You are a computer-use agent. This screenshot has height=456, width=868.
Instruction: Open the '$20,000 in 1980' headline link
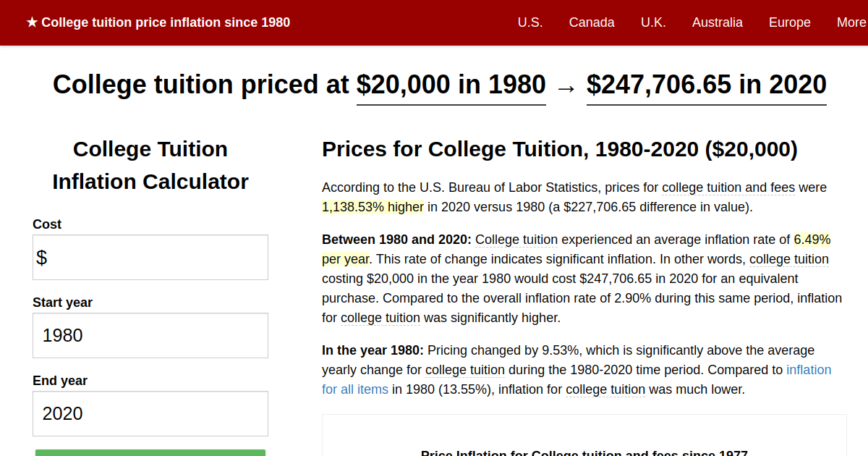click(x=451, y=85)
